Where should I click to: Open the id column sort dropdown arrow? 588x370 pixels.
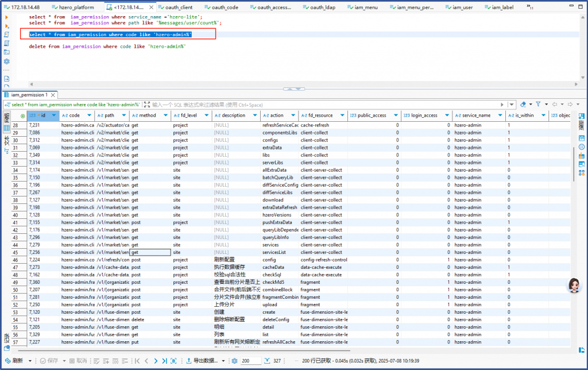click(54, 115)
